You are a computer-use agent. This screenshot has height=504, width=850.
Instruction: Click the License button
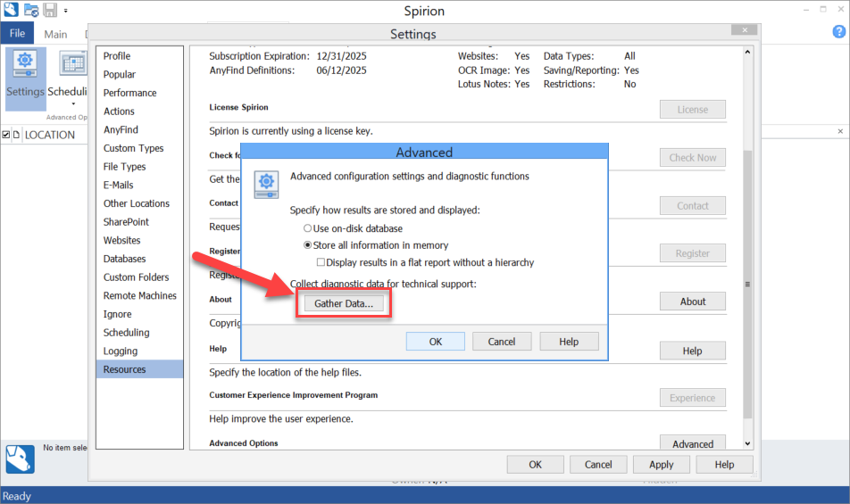click(x=692, y=110)
